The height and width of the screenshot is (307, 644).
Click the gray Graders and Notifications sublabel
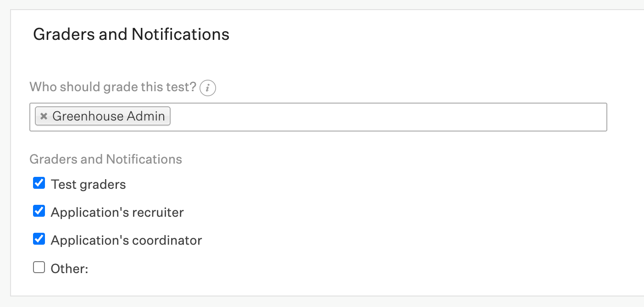click(105, 159)
